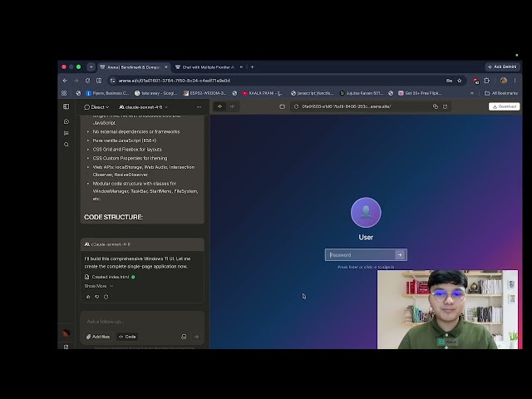Click the bottom sidebar panel icon

(66, 347)
